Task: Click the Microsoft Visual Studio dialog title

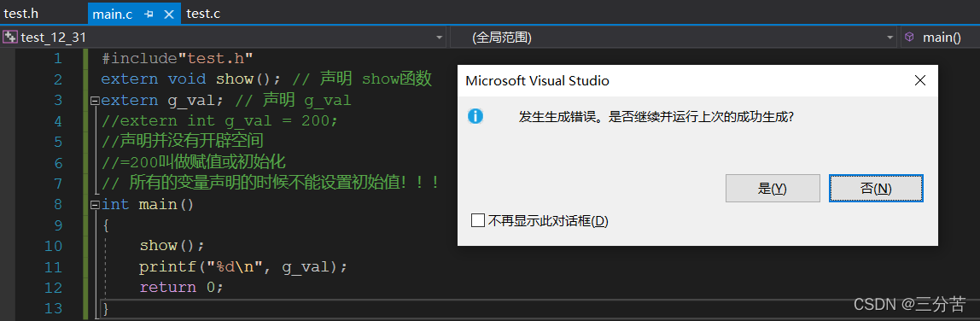Action: click(x=538, y=80)
